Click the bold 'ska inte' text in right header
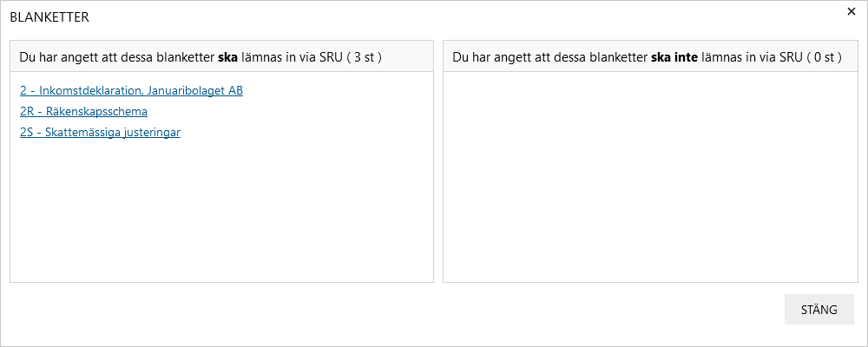The width and height of the screenshot is (868, 347). click(x=674, y=57)
